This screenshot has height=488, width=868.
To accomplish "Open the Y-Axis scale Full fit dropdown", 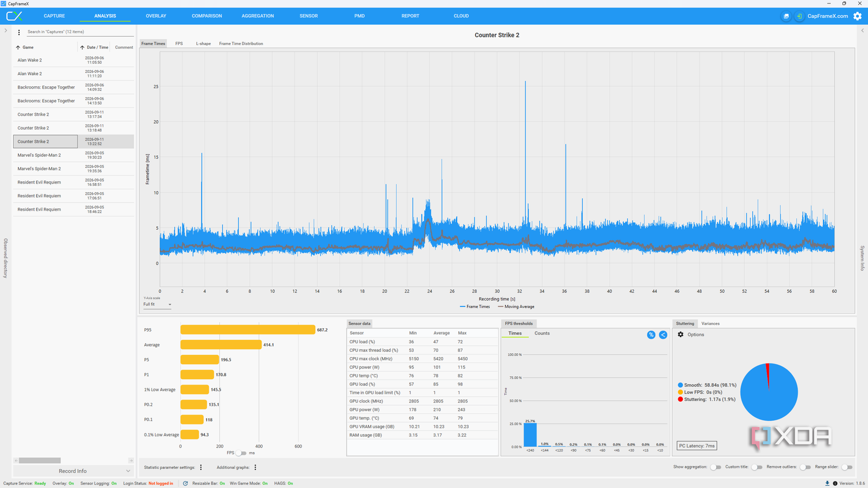I will click(157, 304).
